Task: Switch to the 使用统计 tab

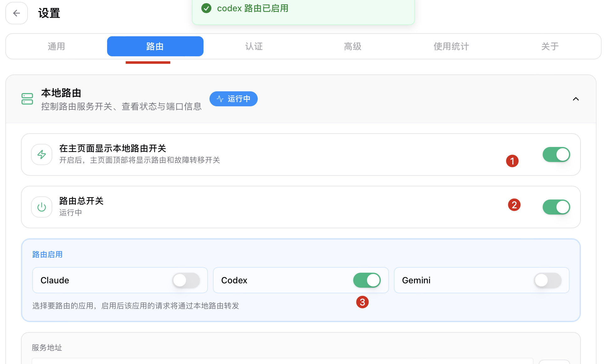Action: pos(451,46)
